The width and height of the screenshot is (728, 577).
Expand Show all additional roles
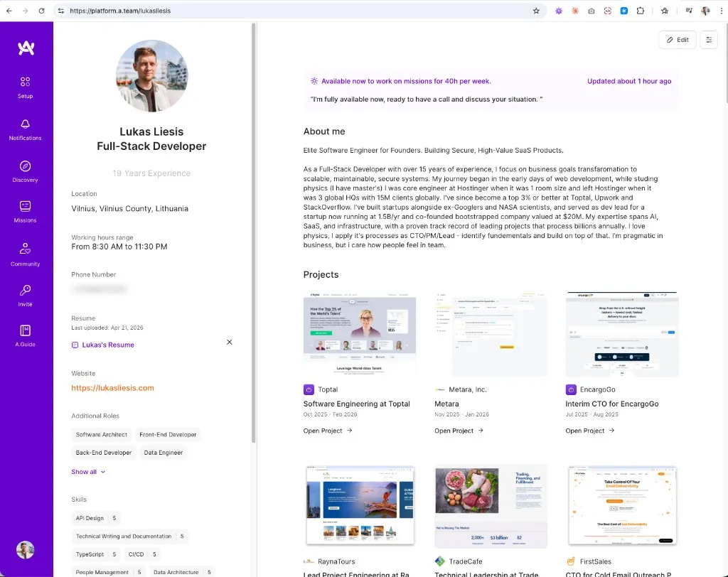88,472
